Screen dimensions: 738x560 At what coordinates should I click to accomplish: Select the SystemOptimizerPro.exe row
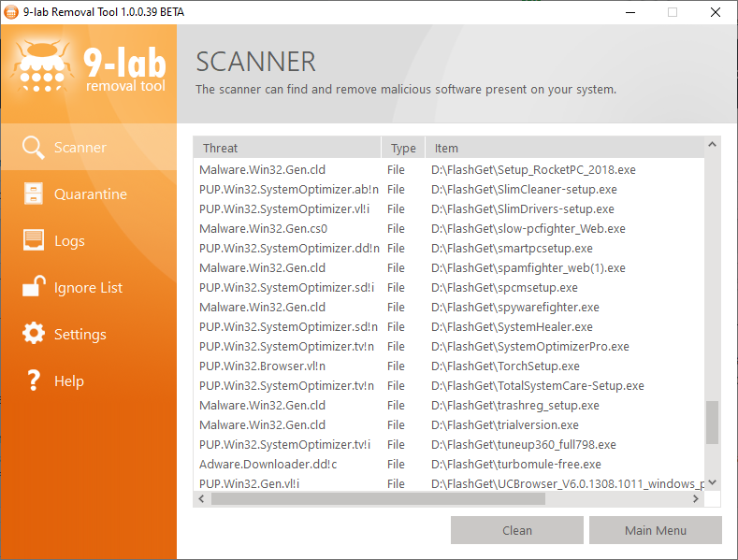[449, 346]
